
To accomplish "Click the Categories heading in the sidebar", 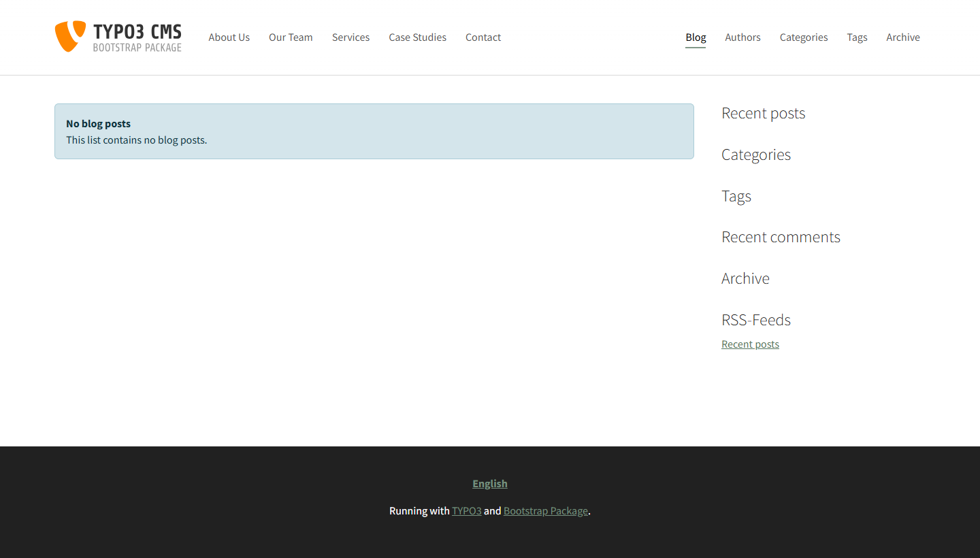I will (755, 155).
